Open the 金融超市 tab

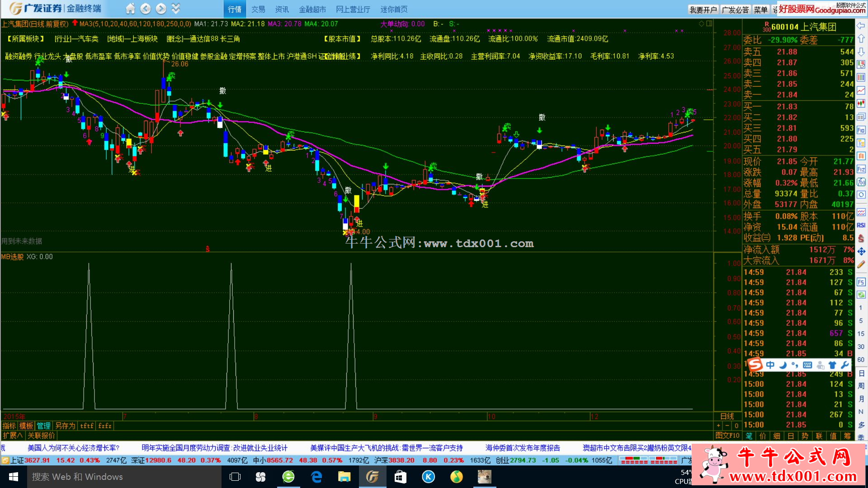tap(312, 9)
